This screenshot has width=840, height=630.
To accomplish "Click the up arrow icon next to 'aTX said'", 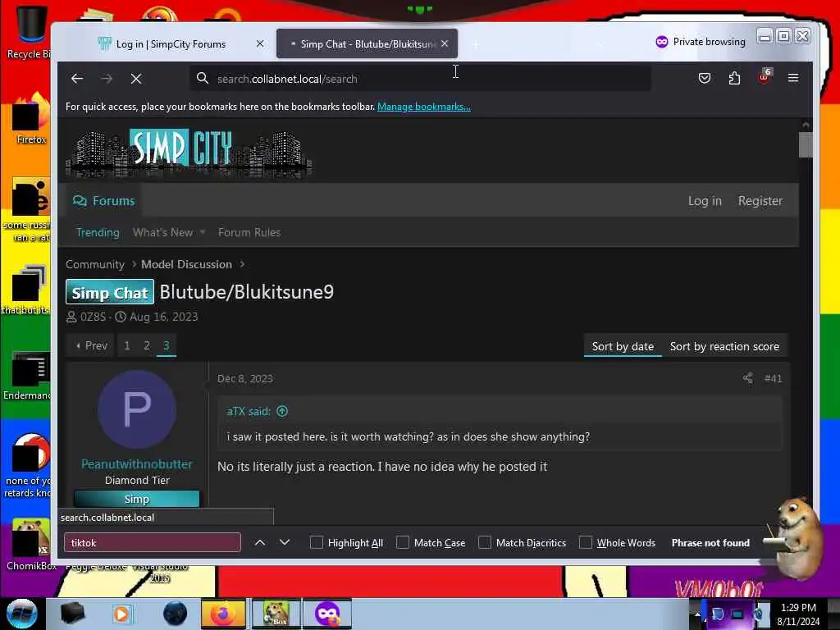I will [282, 412].
